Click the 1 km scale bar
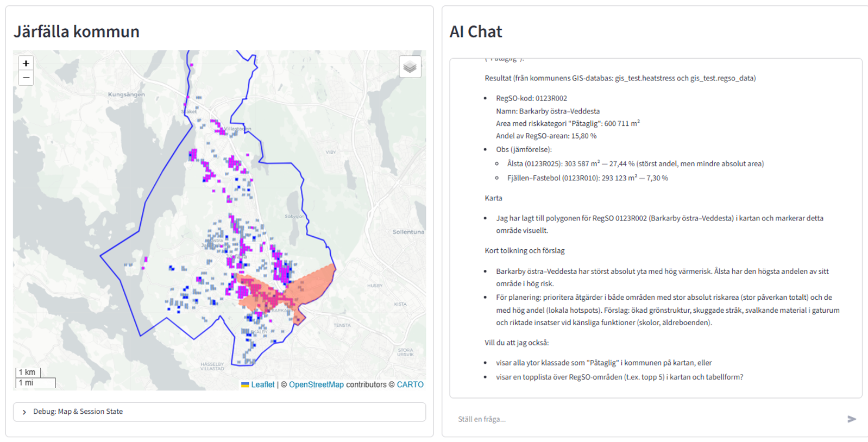This screenshot has height=442, width=868. point(28,372)
